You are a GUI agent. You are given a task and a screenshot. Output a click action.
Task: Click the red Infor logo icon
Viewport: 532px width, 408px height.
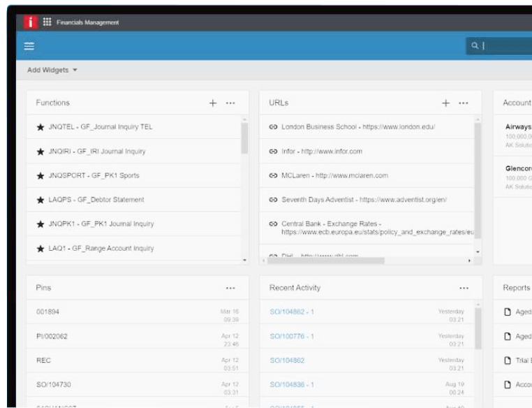(x=31, y=22)
